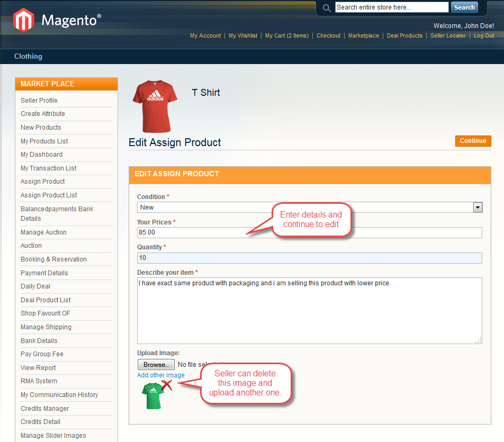Open Balancedpayments Bank Details
Screen dimensions: 504x442
[x=57, y=214]
